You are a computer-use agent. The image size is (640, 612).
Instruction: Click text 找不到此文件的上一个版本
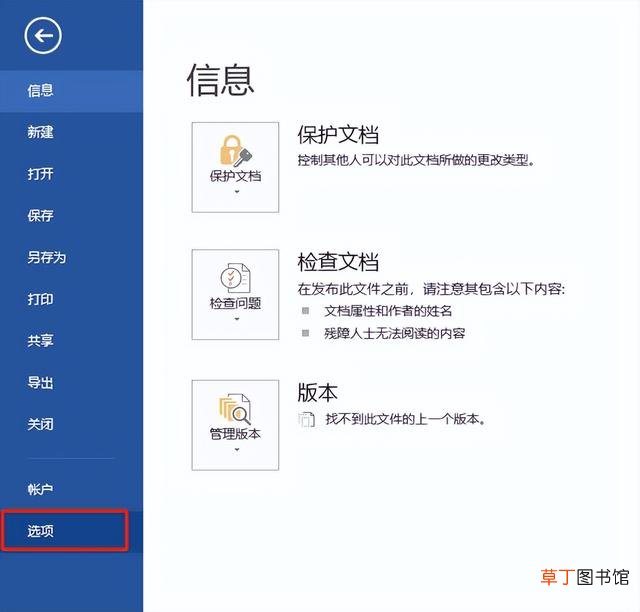[405, 419]
